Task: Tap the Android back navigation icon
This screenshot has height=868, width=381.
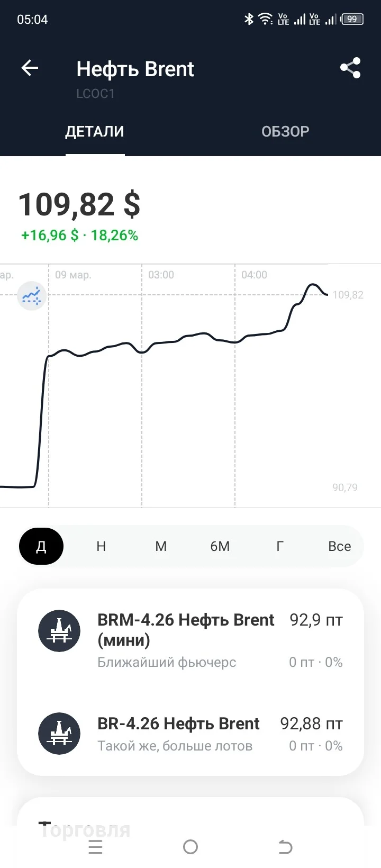Action: point(285,847)
